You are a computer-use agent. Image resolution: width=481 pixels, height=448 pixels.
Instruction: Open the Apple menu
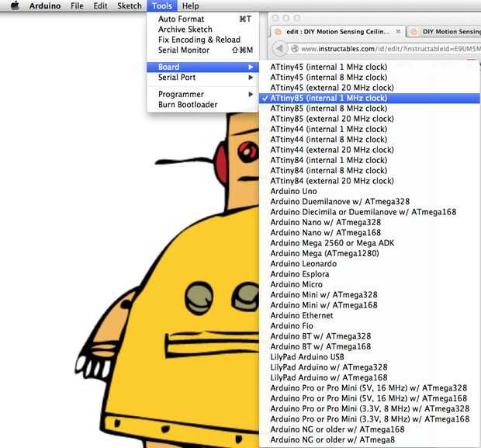15,5
